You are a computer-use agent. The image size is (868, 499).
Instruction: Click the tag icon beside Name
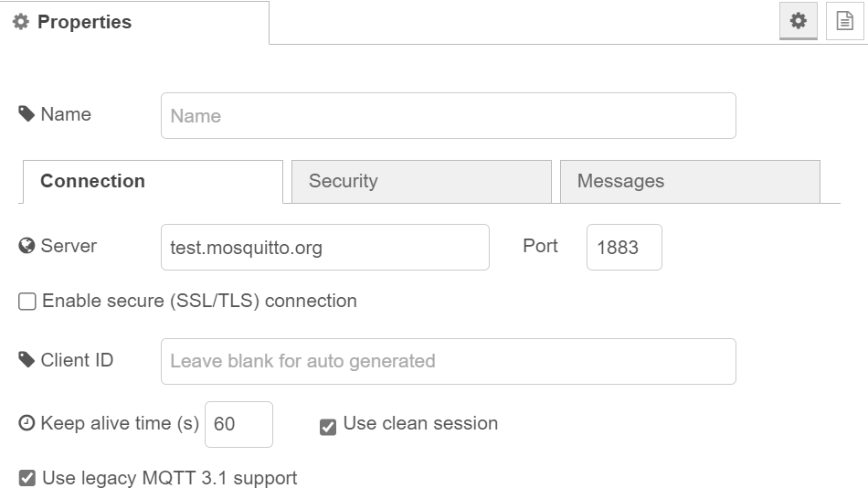click(x=26, y=114)
